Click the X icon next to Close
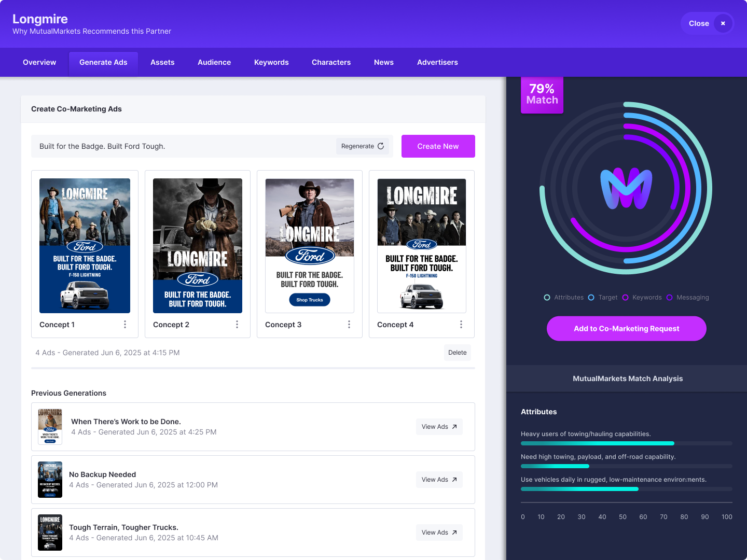 pyautogui.click(x=723, y=23)
